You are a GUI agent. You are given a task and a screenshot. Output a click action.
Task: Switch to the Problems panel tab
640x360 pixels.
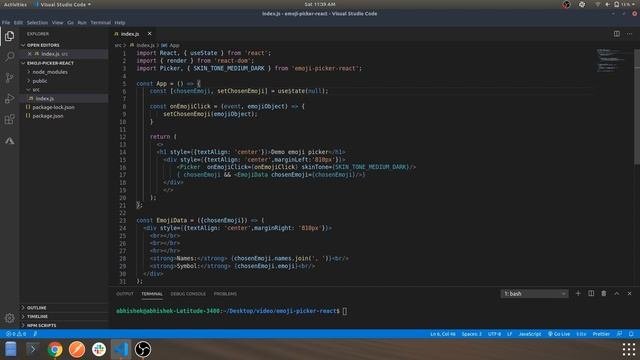click(x=225, y=294)
